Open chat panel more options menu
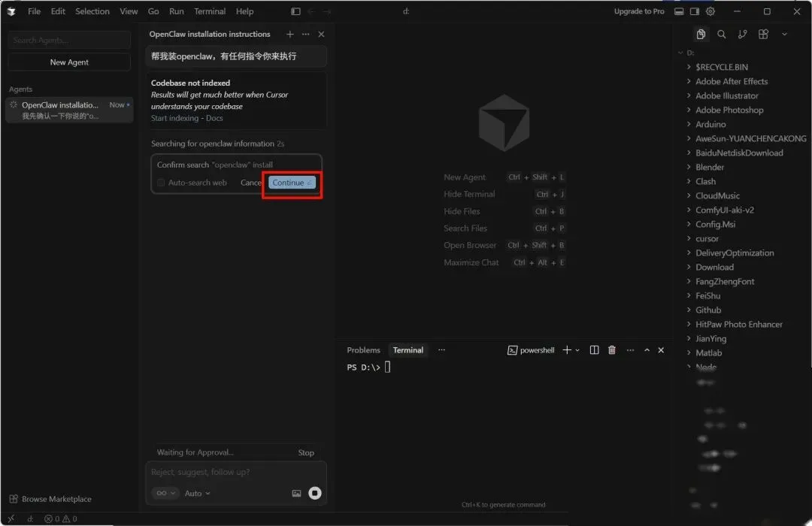This screenshot has width=812, height=526. pyautogui.click(x=305, y=34)
